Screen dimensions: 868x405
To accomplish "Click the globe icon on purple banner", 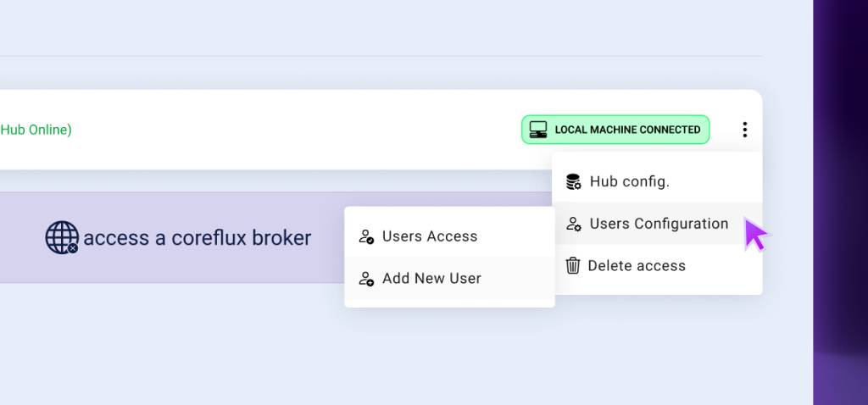I will [x=62, y=238].
